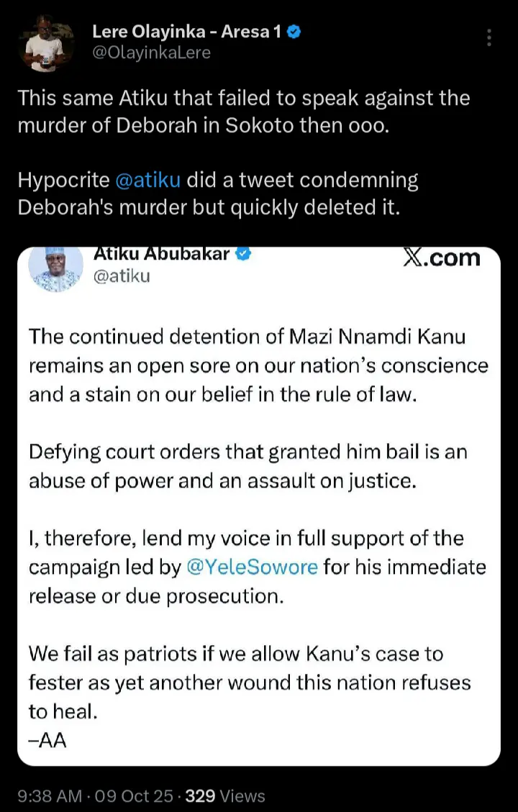The image size is (518, 812).
Task: Follow the @atiku mention after "Hypocrite"
Action: click(147, 180)
